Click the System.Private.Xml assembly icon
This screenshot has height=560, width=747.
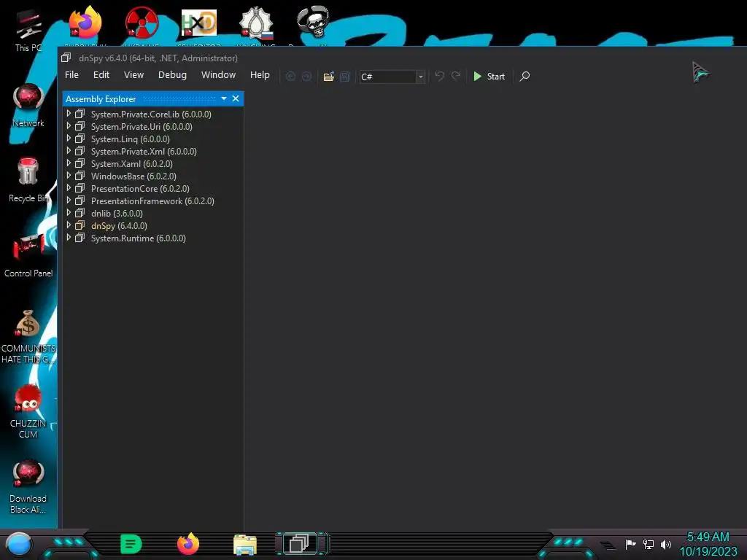[80, 150]
